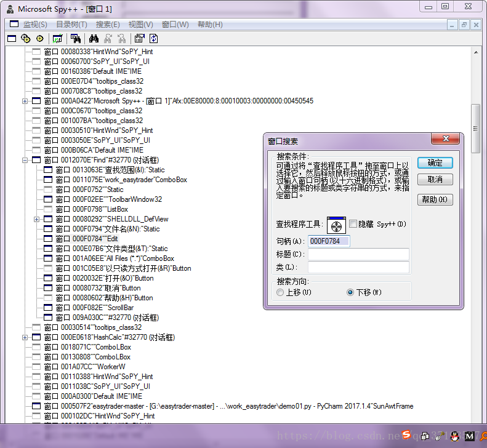
Task: Select tree row 001A07CC WorkerW
Action: click(x=85, y=367)
